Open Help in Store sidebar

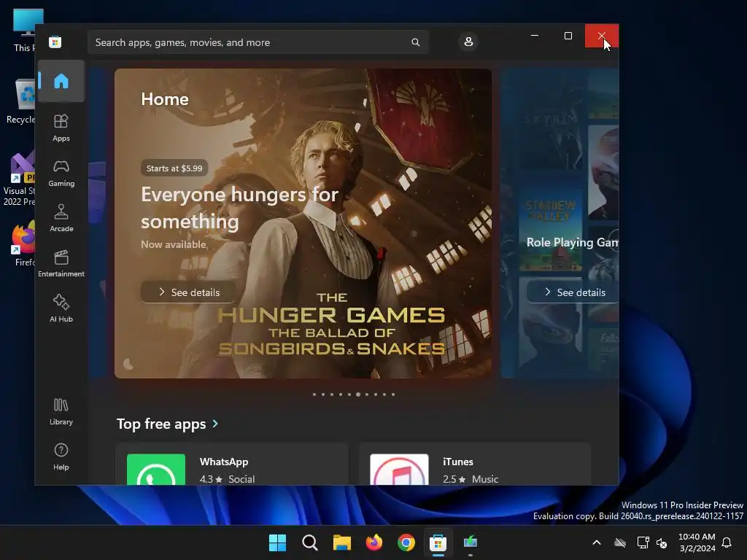tap(61, 456)
